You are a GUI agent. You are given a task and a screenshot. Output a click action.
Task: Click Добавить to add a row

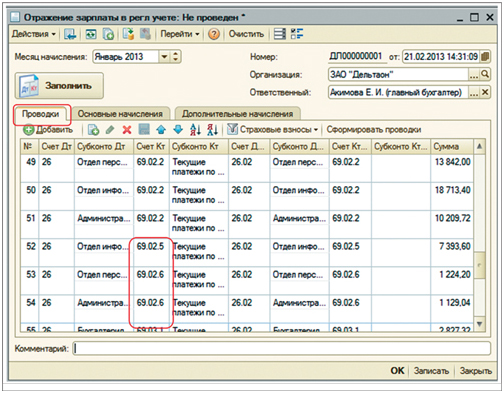pyautogui.click(x=48, y=130)
